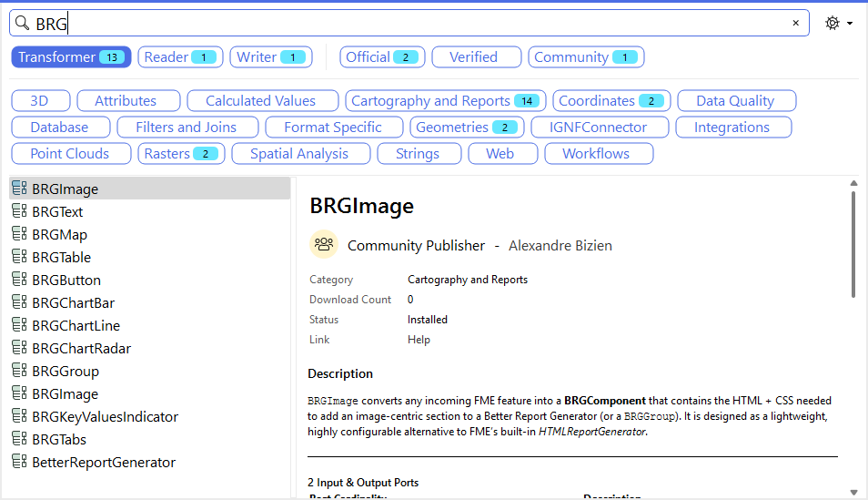This screenshot has height=500, width=868.
Task: Click the BRGButton transformer icon
Action: [19, 279]
